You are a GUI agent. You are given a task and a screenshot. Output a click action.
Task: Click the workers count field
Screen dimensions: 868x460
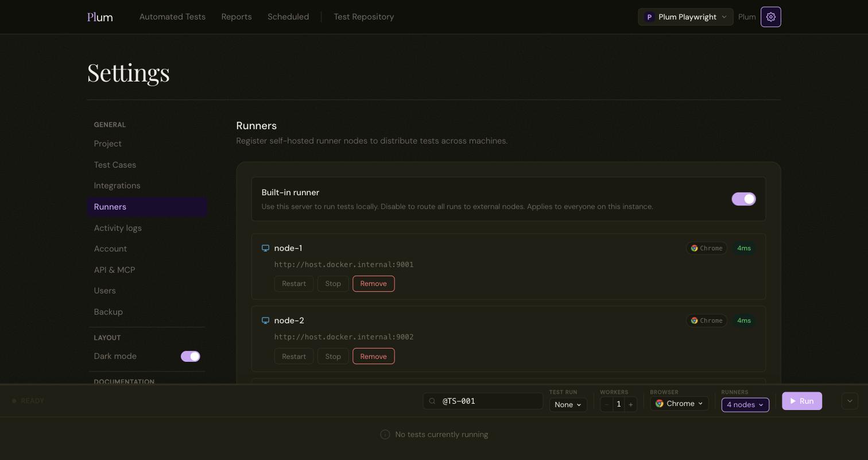coord(618,404)
